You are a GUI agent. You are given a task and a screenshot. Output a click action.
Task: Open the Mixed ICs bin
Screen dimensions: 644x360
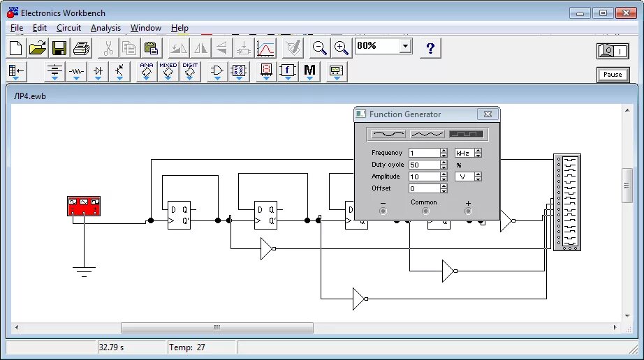[168, 72]
